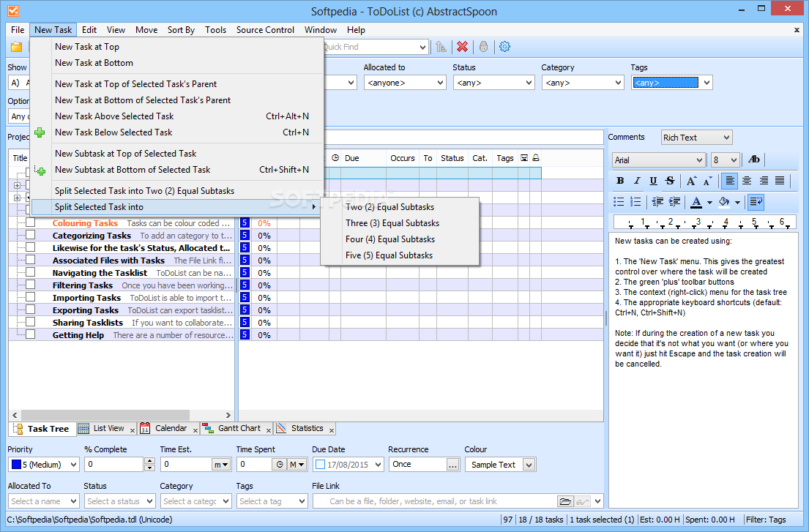809x532 pixels.
Task: Click the red X delete toolbar icon
Action: tap(462, 47)
